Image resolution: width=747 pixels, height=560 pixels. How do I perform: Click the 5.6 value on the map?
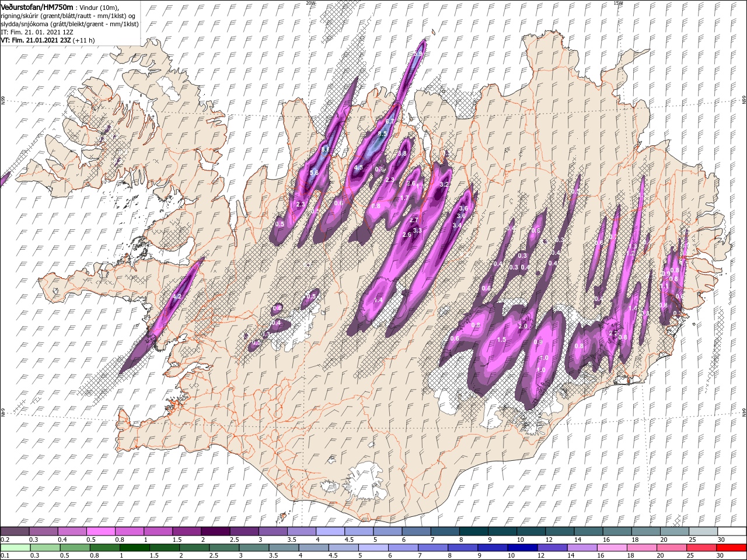pyautogui.click(x=314, y=173)
